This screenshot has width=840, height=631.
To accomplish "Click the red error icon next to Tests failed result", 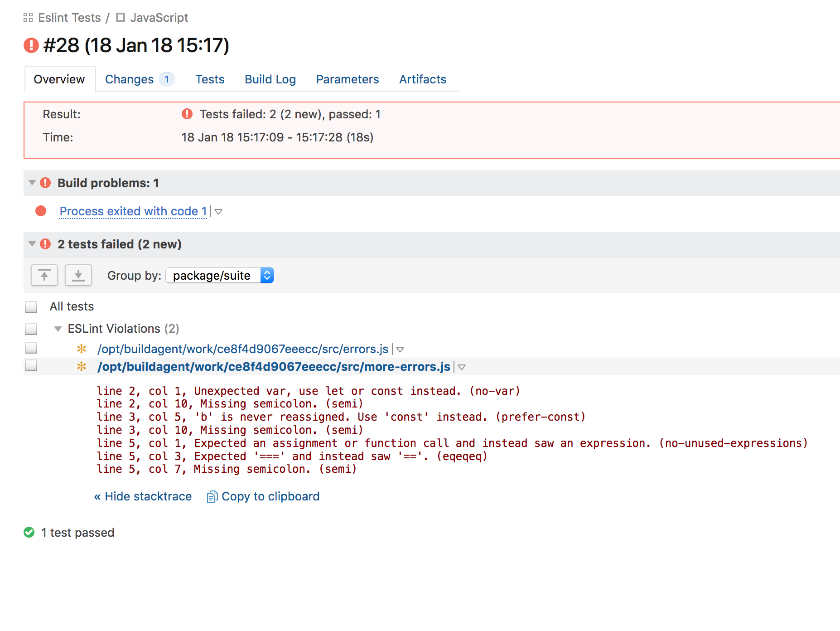I will point(187,114).
